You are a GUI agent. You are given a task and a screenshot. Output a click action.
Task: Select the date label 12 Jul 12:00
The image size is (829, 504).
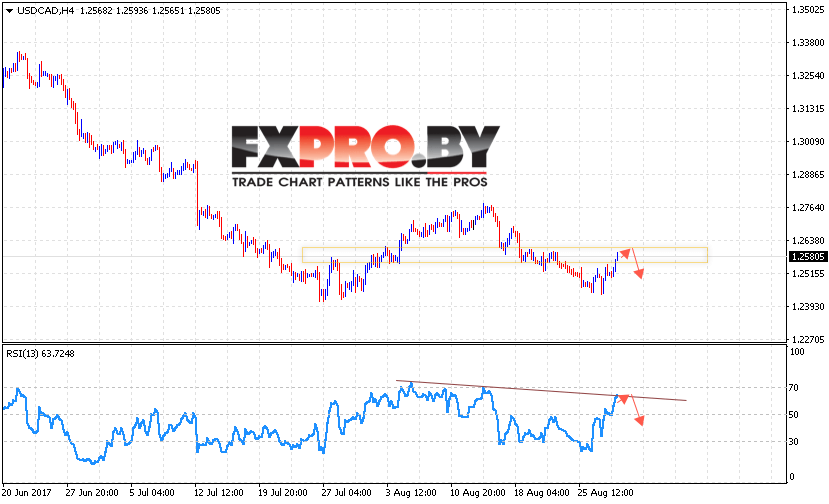(219, 492)
